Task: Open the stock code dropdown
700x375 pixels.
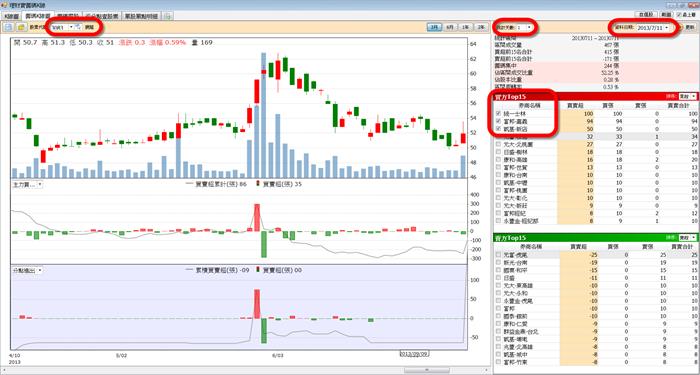Action: [x=71, y=27]
